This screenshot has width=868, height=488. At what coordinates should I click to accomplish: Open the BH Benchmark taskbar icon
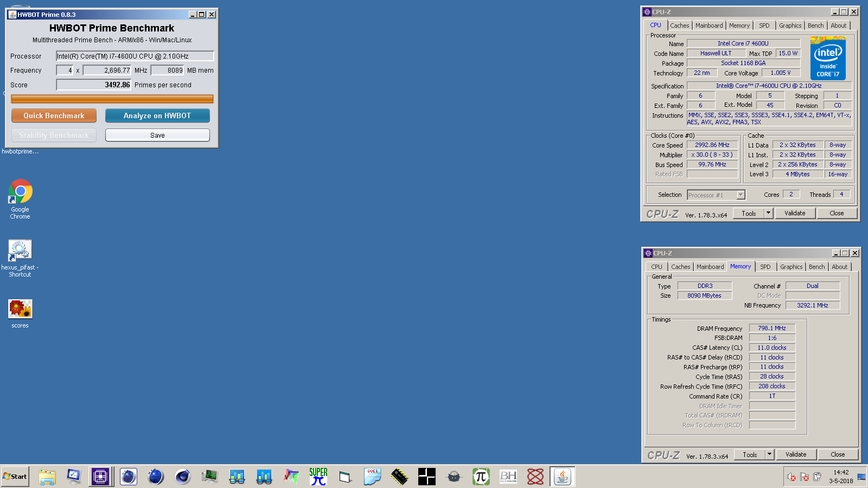(x=508, y=477)
